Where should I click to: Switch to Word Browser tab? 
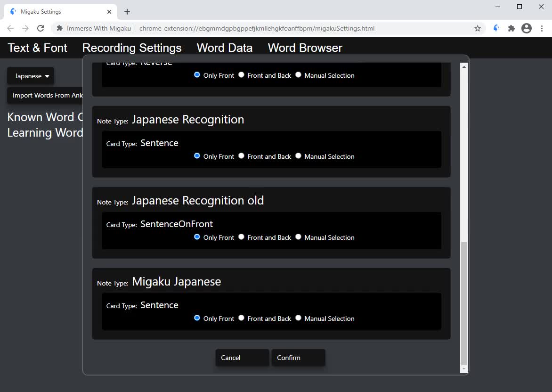coord(305,48)
